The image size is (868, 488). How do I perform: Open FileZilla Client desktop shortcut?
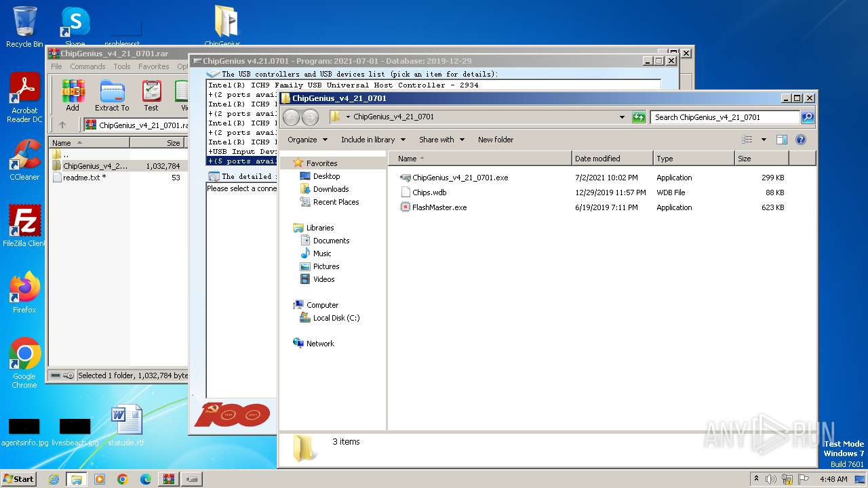(x=24, y=226)
